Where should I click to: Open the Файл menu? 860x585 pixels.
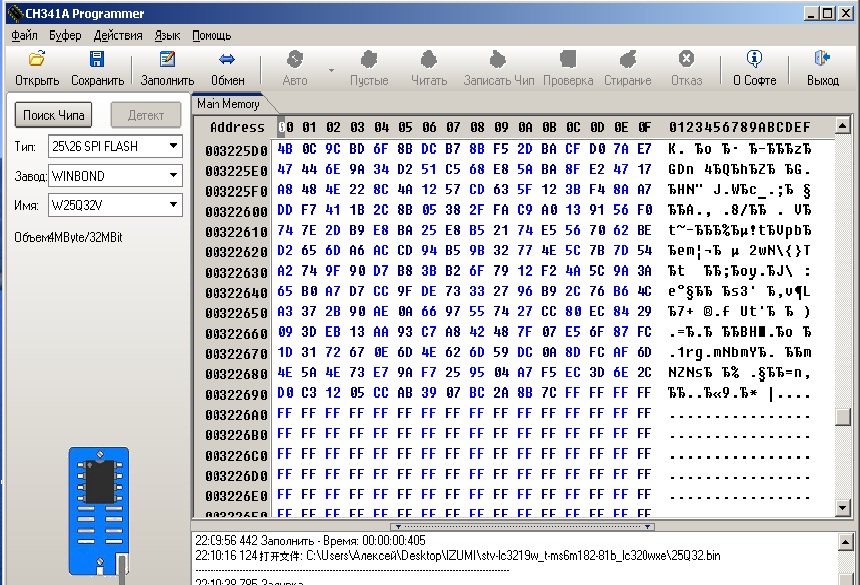click(24, 35)
